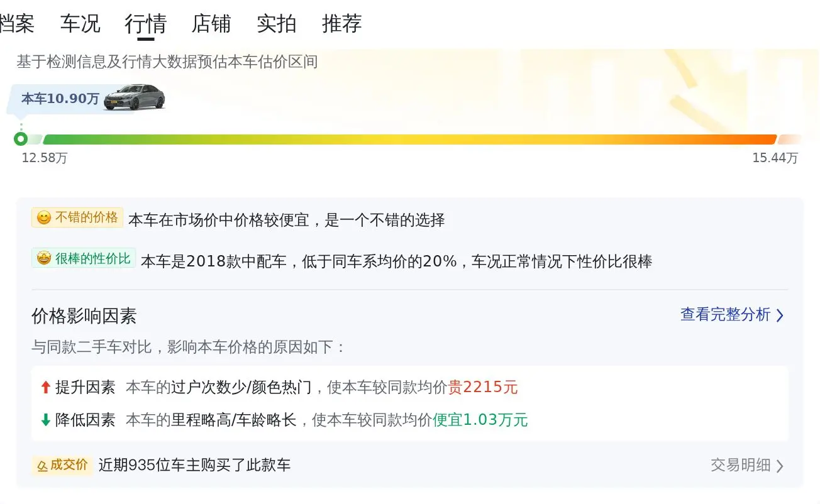Click the 本车10.90万 price bubble
The width and height of the screenshot is (820, 504).
60,99
